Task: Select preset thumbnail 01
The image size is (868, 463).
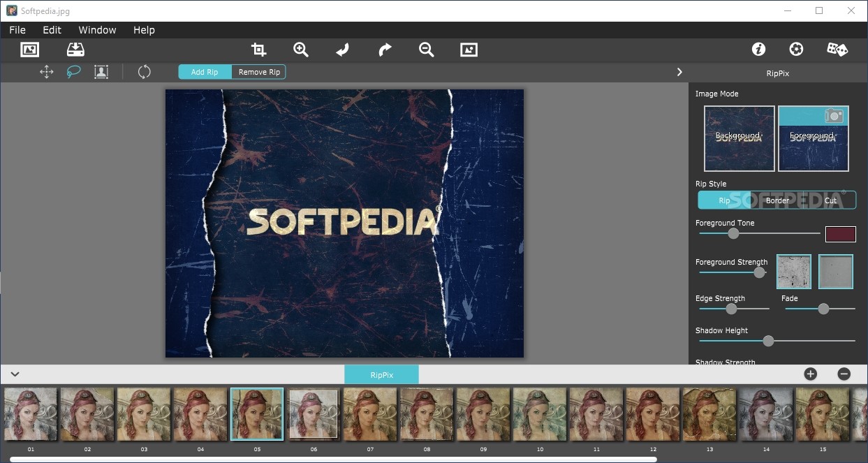Action: pyautogui.click(x=31, y=414)
